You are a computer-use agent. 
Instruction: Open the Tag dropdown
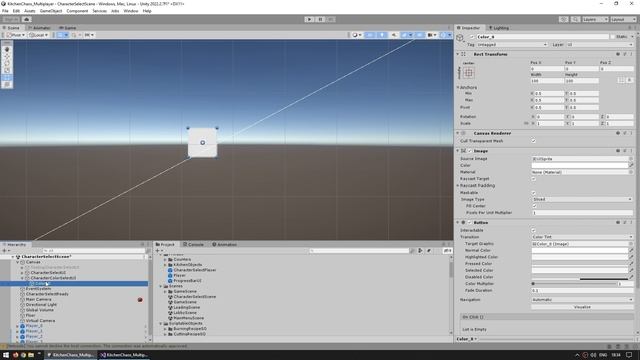pos(512,44)
